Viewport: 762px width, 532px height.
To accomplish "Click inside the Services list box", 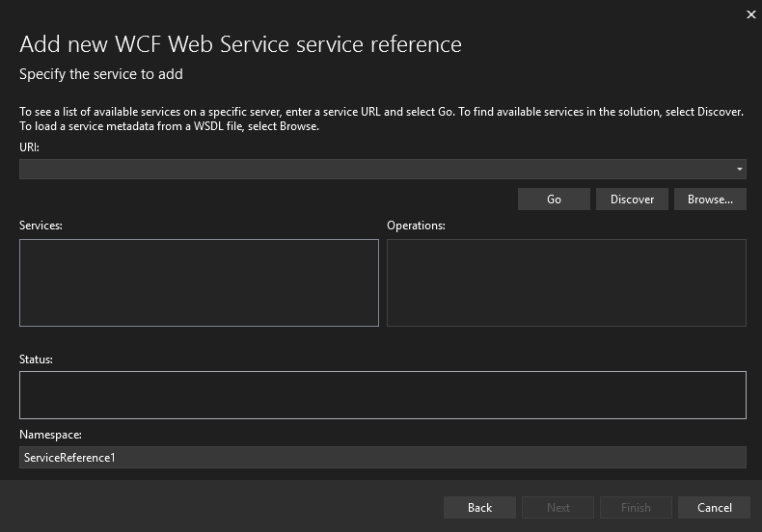I will pyautogui.click(x=199, y=282).
